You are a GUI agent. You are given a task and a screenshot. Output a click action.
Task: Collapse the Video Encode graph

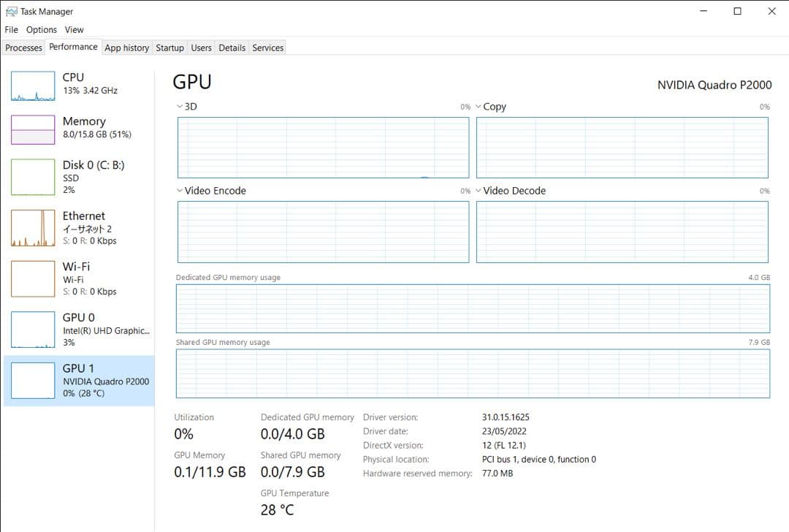(180, 190)
